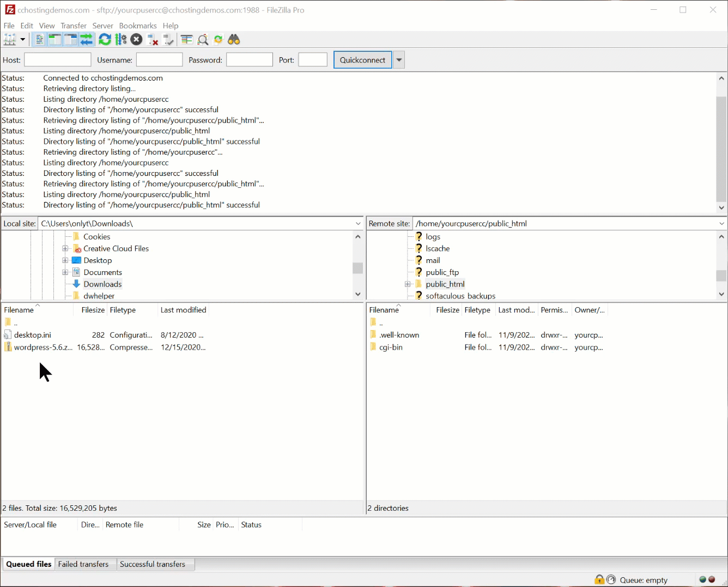Sort local files by Last modified
The image size is (728, 587).
click(x=183, y=310)
